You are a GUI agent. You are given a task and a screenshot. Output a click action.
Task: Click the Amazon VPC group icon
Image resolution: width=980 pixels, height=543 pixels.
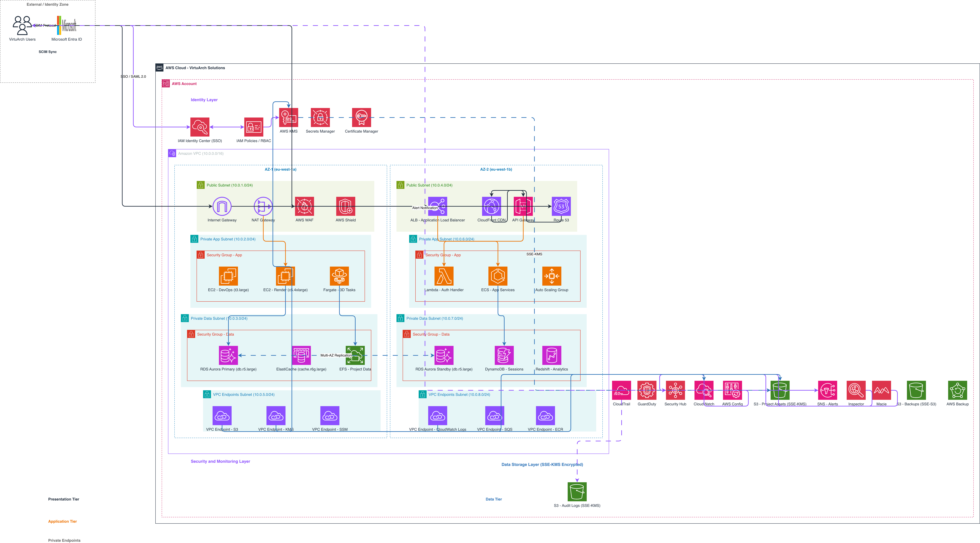pyautogui.click(x=172, y=153)
